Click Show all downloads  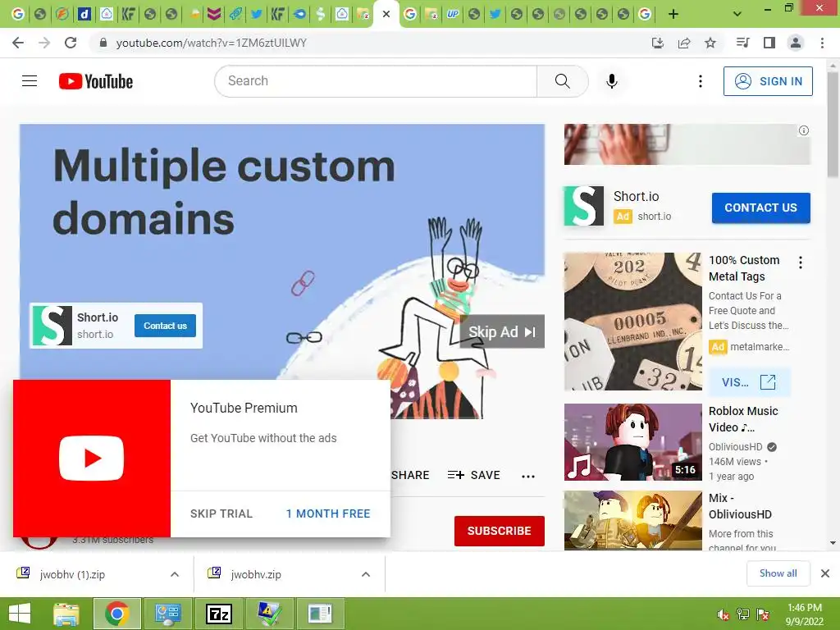click(778, 573)
